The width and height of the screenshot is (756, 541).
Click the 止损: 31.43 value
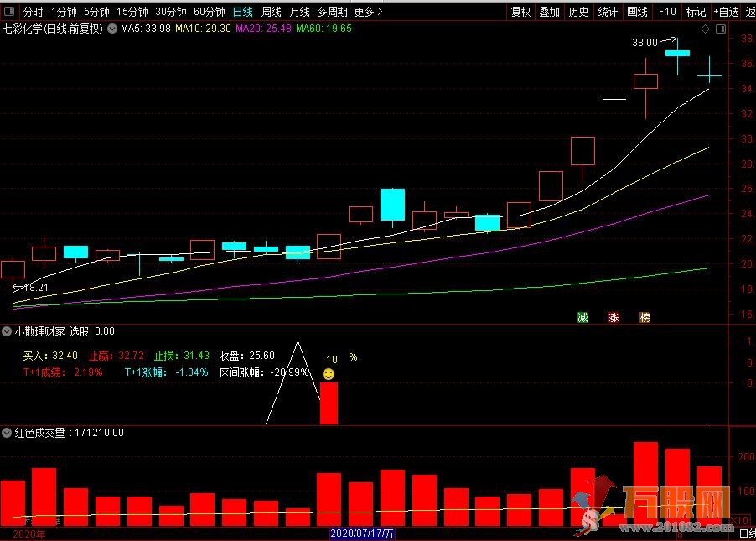(x=182, y=356)
